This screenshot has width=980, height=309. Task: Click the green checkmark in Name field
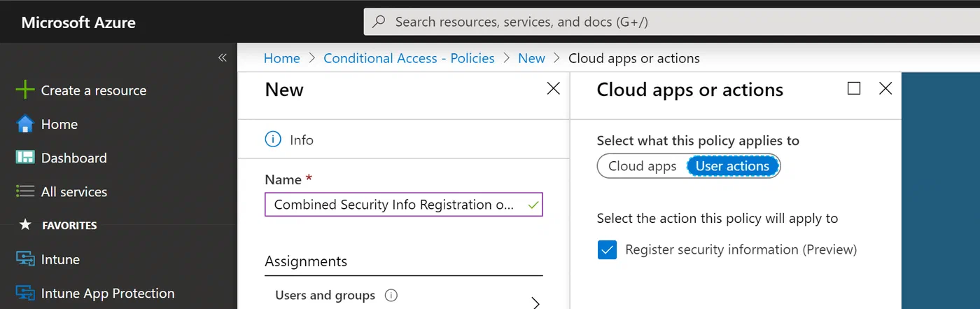coord(533,205)
